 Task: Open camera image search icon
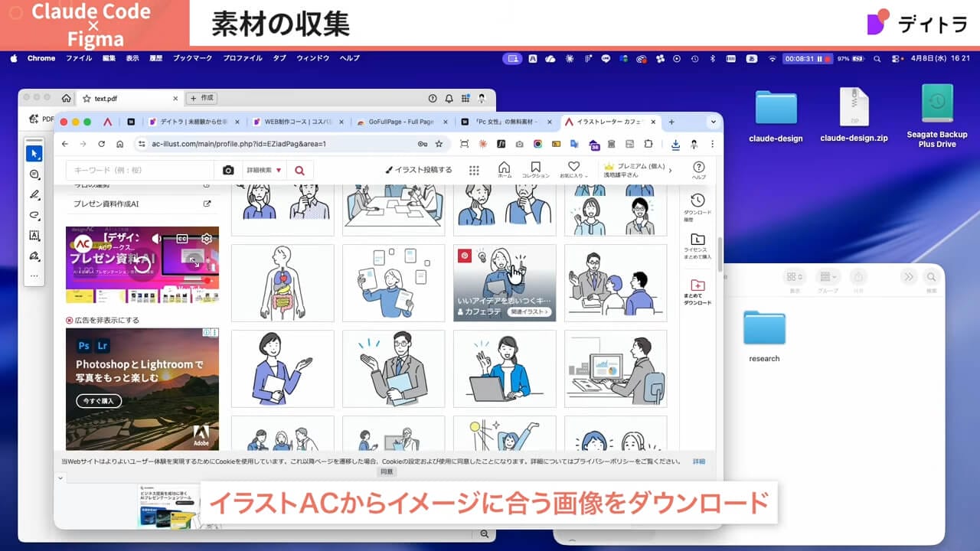(228, 171)
